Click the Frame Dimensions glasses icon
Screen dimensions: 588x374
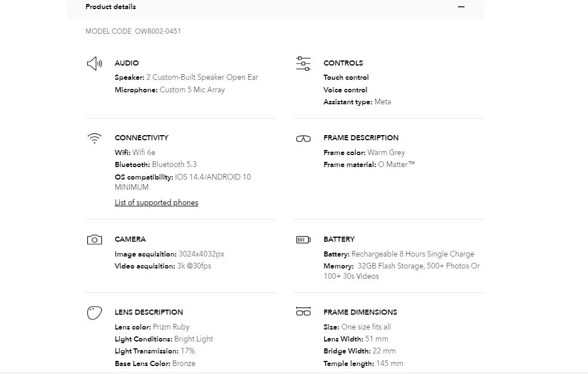pos(303,312)
